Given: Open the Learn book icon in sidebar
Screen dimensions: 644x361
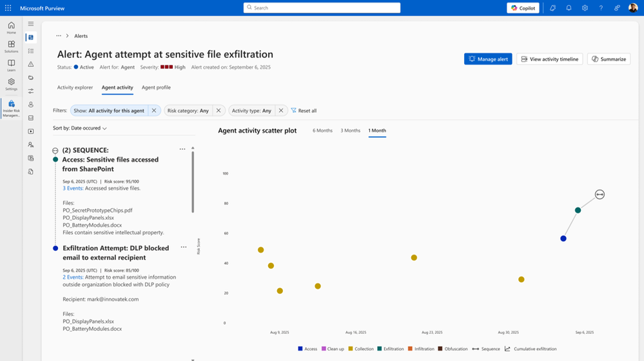Looking at the screenshot, I should 11,65.
